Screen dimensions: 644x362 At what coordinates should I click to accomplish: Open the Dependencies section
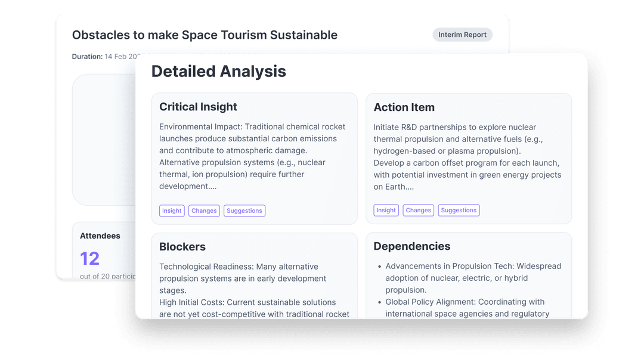tap(413, 246)
